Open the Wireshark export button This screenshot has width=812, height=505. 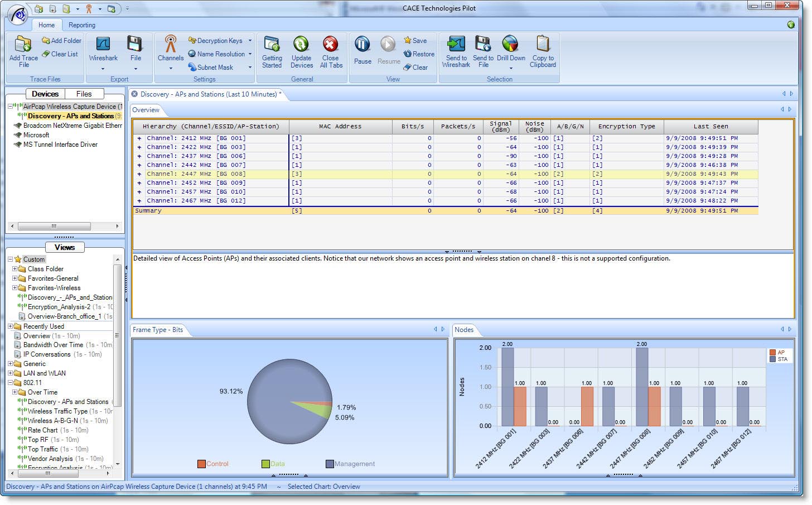pyautogui.click(x=103, y=45)
